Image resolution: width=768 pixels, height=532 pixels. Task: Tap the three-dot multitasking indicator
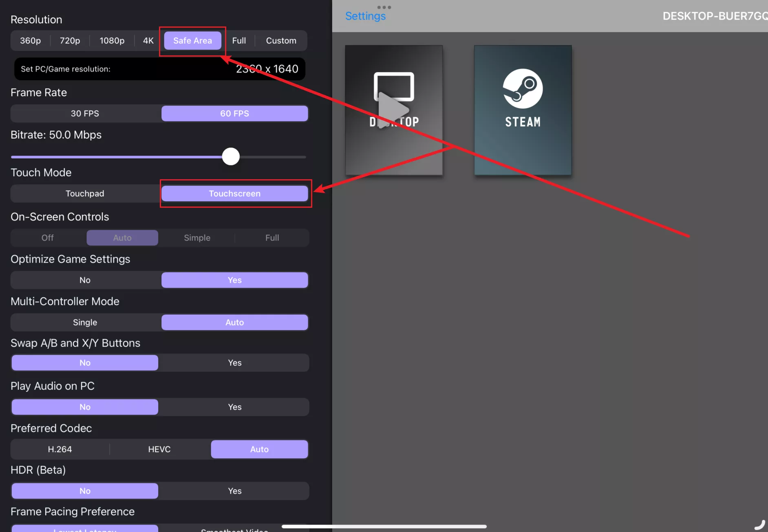click(384, 7)
